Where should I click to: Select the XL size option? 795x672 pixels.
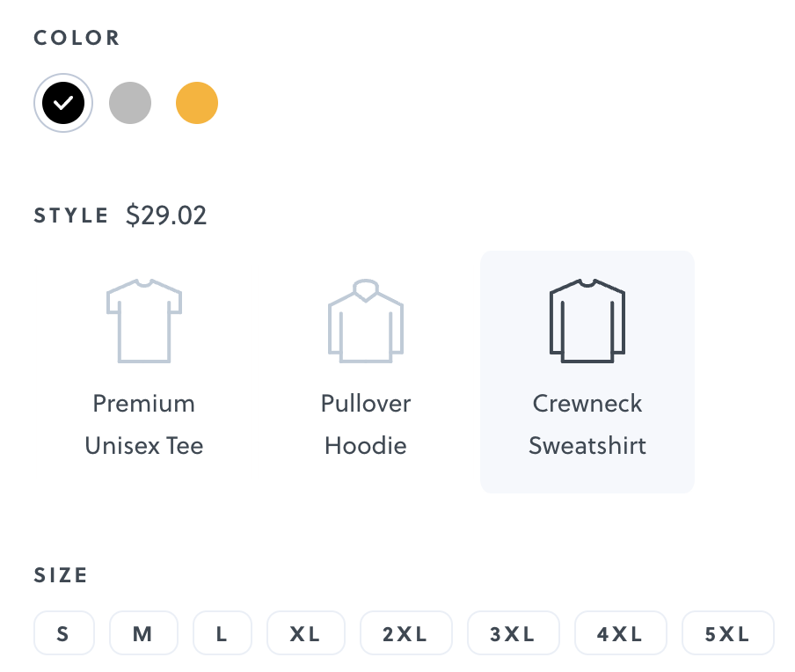(305, 633)
